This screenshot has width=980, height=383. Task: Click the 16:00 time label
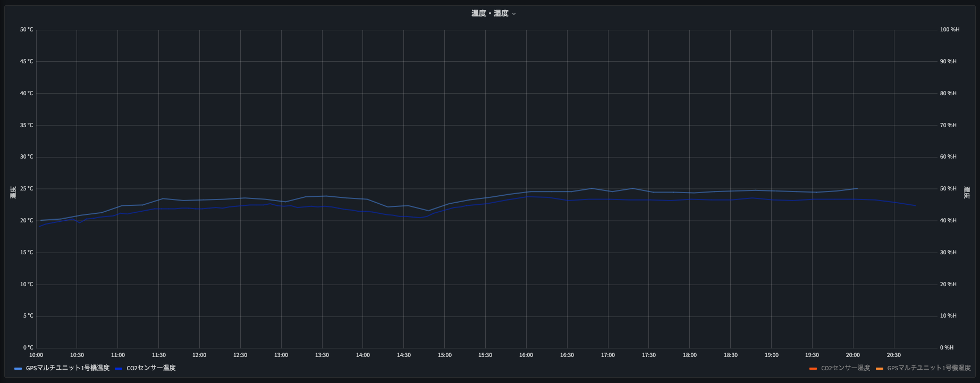point(526,355)
